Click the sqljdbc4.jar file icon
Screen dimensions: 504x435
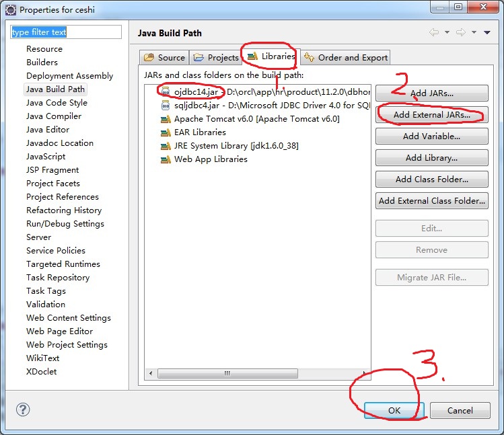tap(166, 105)
